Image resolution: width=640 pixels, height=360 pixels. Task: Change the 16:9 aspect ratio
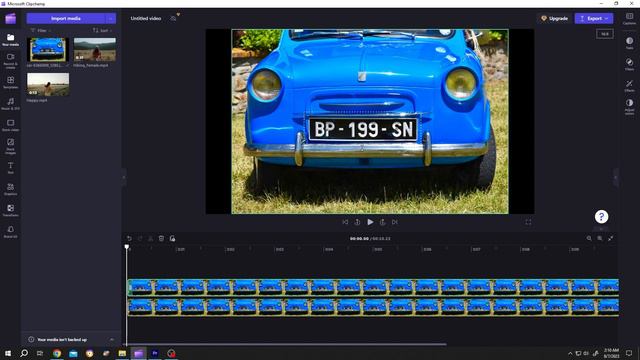(x=604, y=34)
